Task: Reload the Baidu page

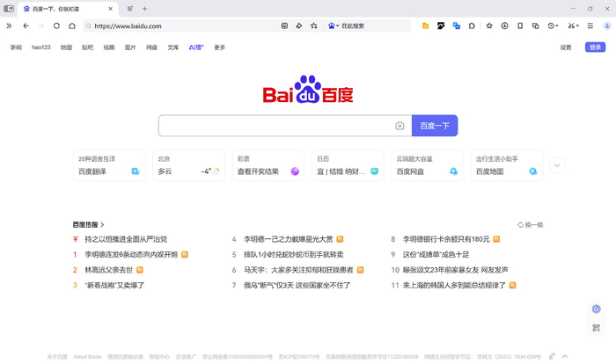Action: pos(56,25)
